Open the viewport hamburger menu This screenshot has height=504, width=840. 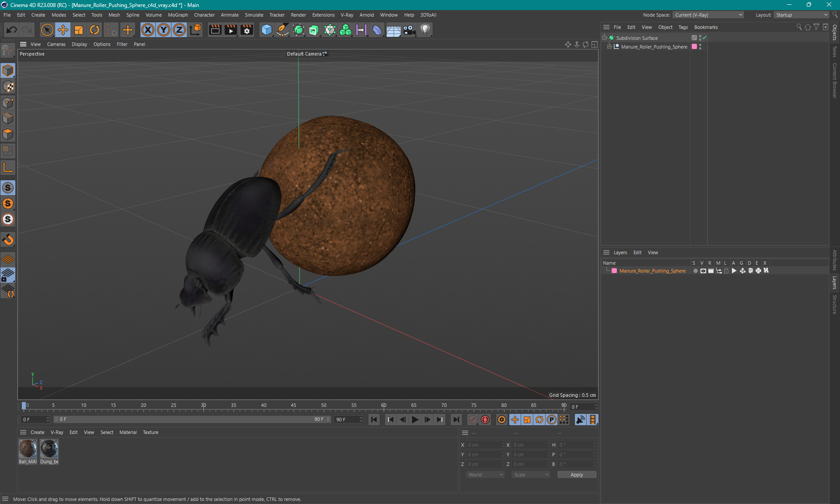[23, 44]
